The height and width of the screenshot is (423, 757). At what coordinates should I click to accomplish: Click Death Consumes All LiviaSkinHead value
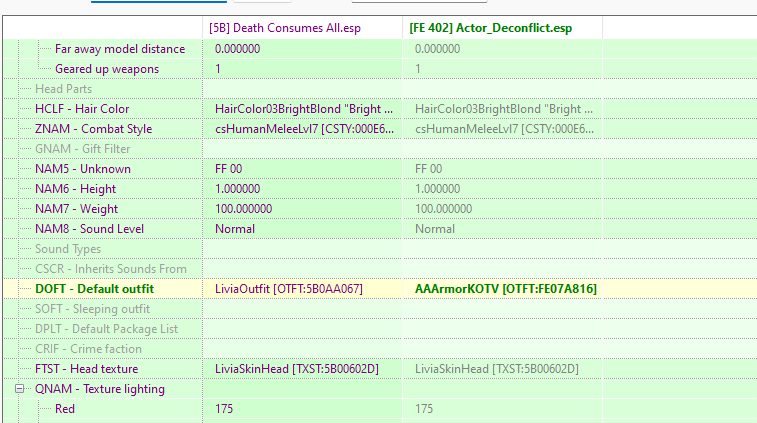click(x=302, y=369)
